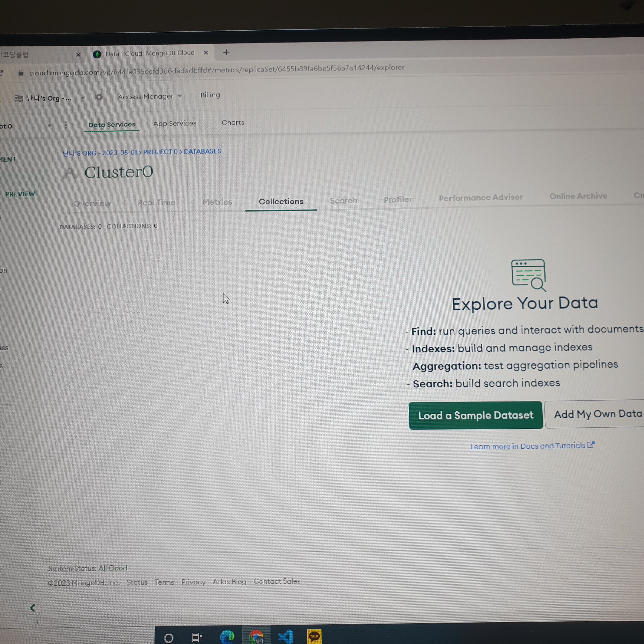644x644 pixels.
Task: Open KakaoTalk from the taskbar
Action: (x=314, y=636)
